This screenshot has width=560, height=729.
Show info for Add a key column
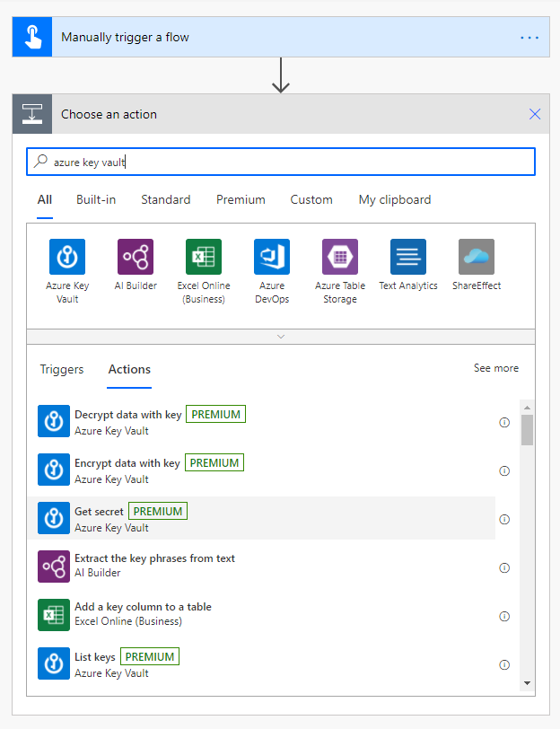[x=504, y=616]
